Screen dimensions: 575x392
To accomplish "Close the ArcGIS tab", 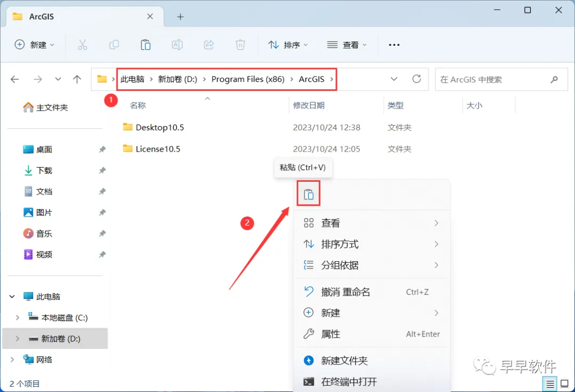I will pos(150,16).
